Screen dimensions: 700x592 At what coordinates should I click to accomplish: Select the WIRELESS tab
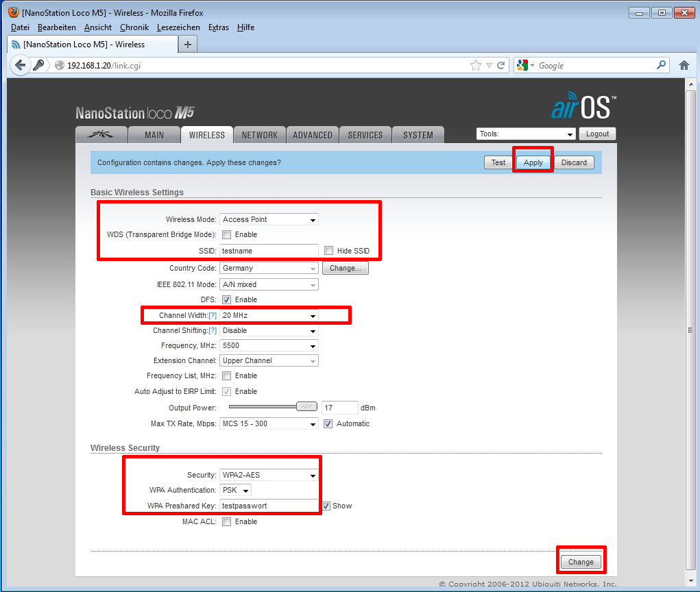(x=206, y=135)
